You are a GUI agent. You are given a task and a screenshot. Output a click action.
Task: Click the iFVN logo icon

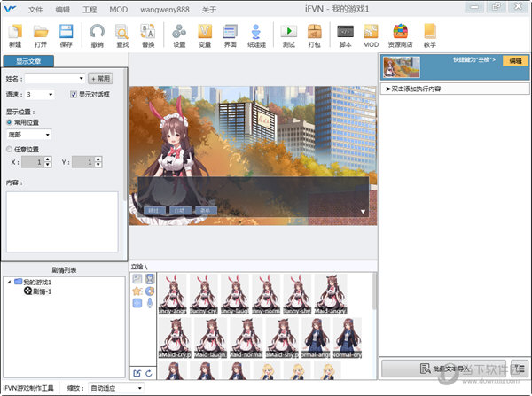[x=10, y=9]
